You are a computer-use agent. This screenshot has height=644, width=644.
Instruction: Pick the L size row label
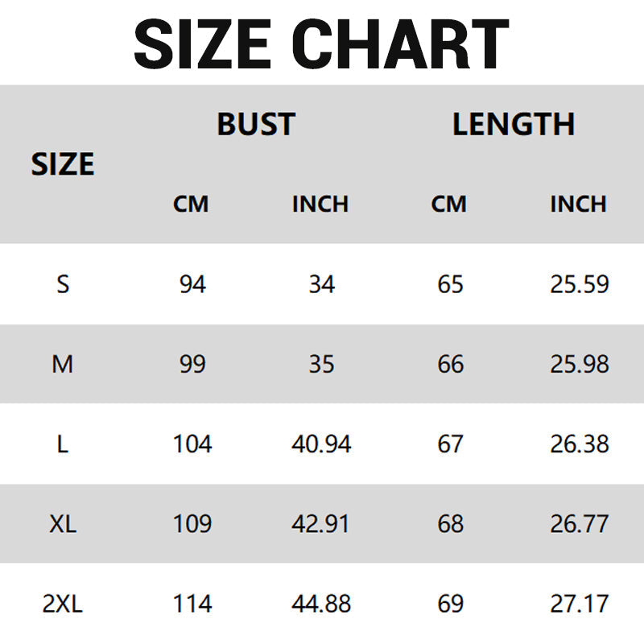pos(63,444)
